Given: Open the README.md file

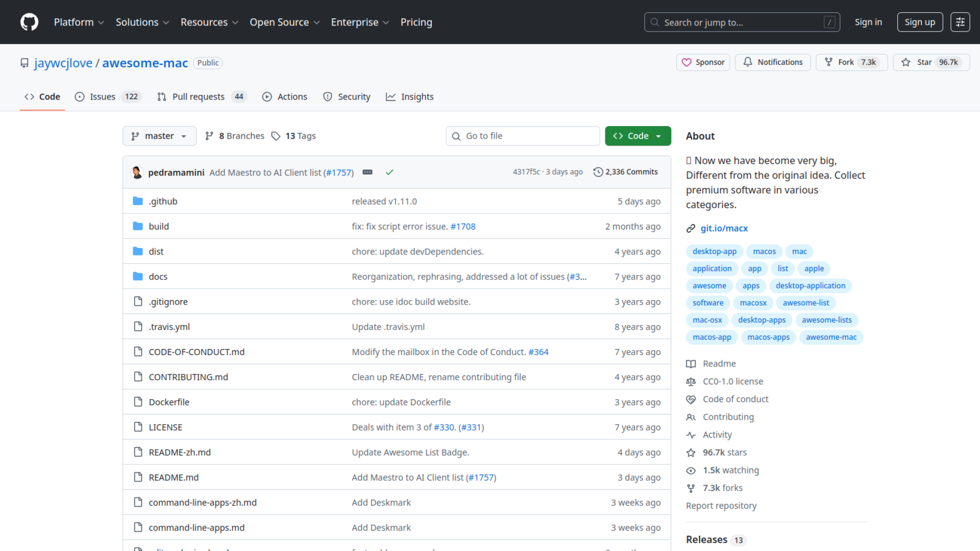Looking at the screenshot, I should click(x=174, y=478).
